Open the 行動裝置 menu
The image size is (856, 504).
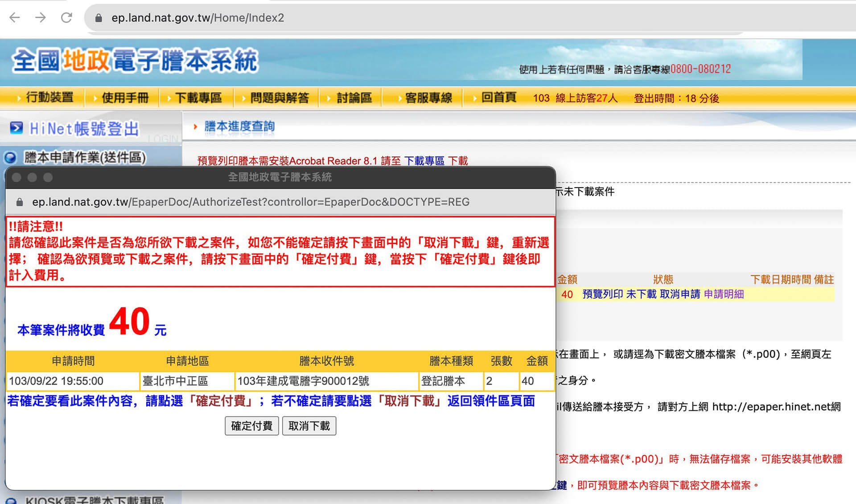(49, 97)
